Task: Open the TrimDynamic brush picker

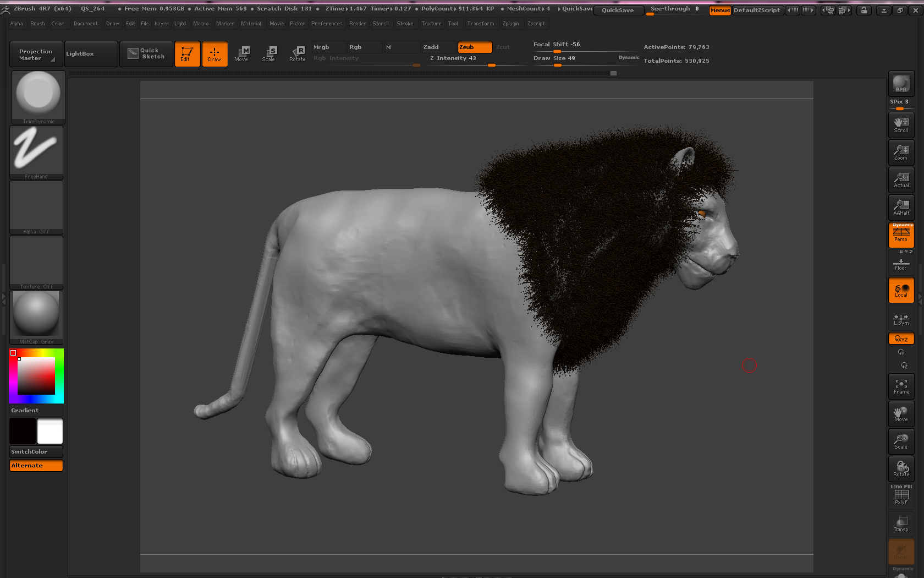Action: click(x=38, y=97)
